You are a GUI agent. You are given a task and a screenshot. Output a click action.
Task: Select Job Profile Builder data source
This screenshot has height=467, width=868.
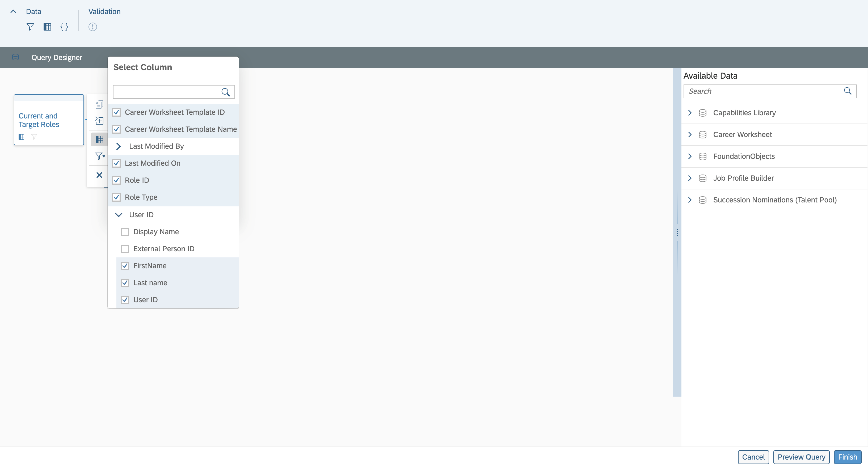pos(743,178)
